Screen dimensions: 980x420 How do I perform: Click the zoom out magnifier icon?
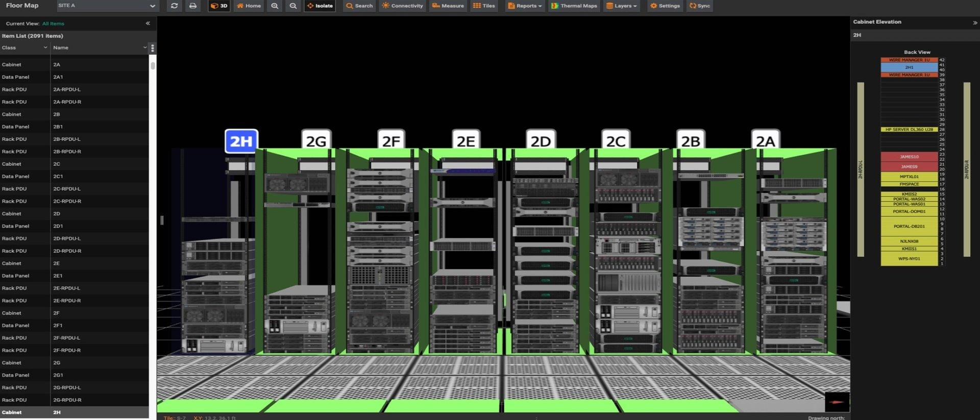point(293,6)
